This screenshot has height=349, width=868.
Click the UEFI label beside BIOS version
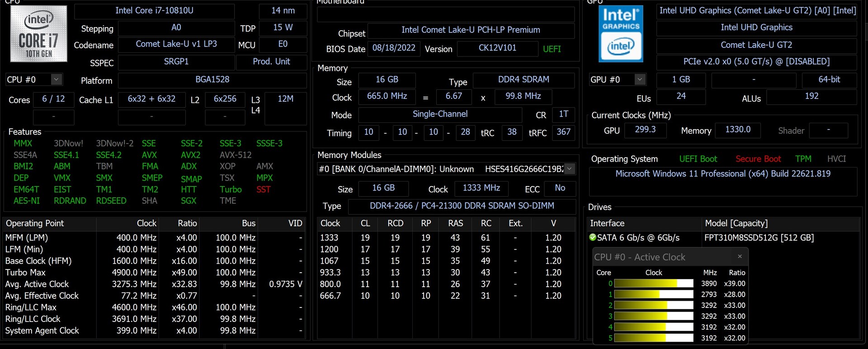click(x=552, y=49)
